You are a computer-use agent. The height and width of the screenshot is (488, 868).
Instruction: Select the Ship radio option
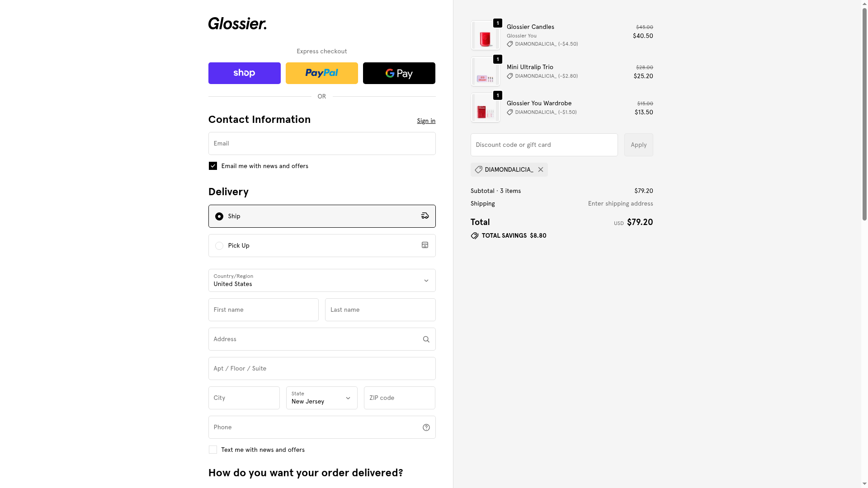pyautogui.click(x=219, y=216)
